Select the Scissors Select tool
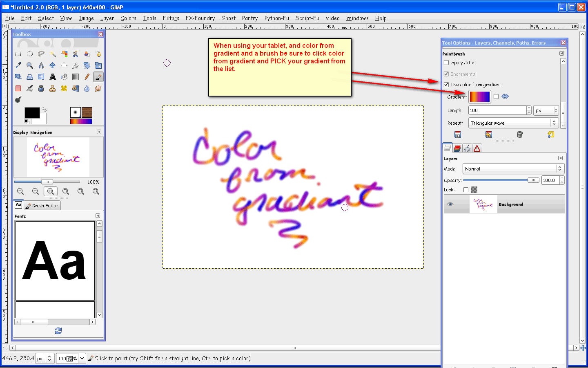 [76, 54]
